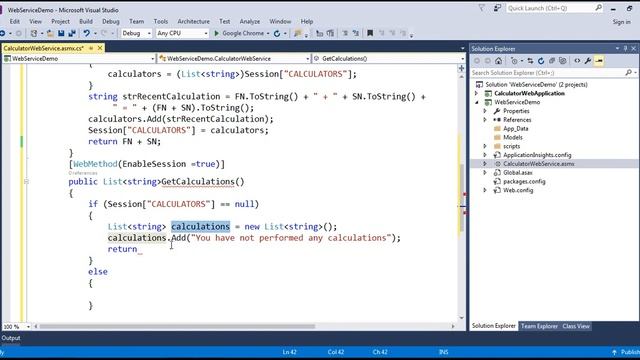Screen dimensions: 640x360
Task: Switch to the Team Explorer tab
Action: pyautogui.click(x=539, y=326)
